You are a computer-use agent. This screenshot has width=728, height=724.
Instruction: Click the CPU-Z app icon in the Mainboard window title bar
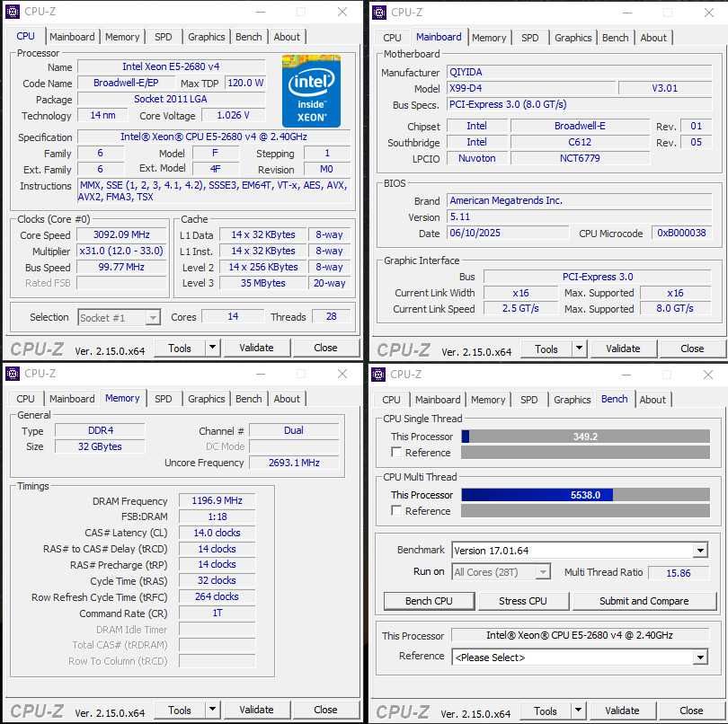(379, 13)
